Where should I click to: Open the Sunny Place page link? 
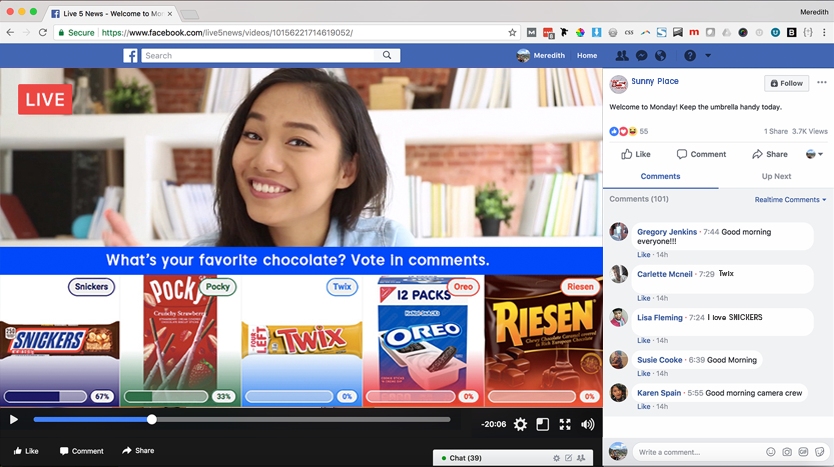coord(655,81)
